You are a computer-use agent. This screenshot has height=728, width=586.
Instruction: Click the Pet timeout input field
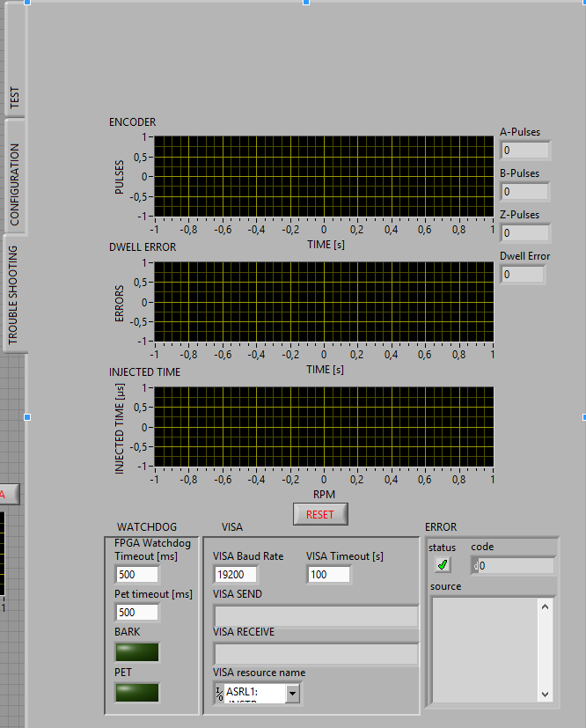(x=137, y=612)
